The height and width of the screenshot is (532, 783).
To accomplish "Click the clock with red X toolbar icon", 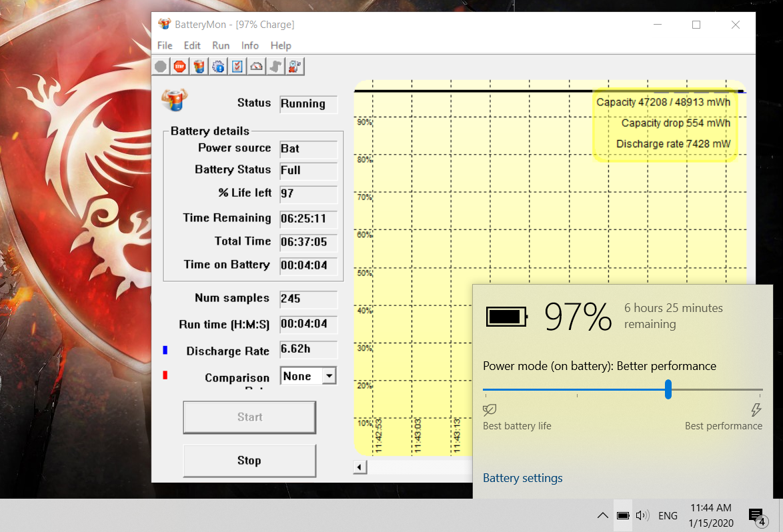I will (x=295, y=67).
